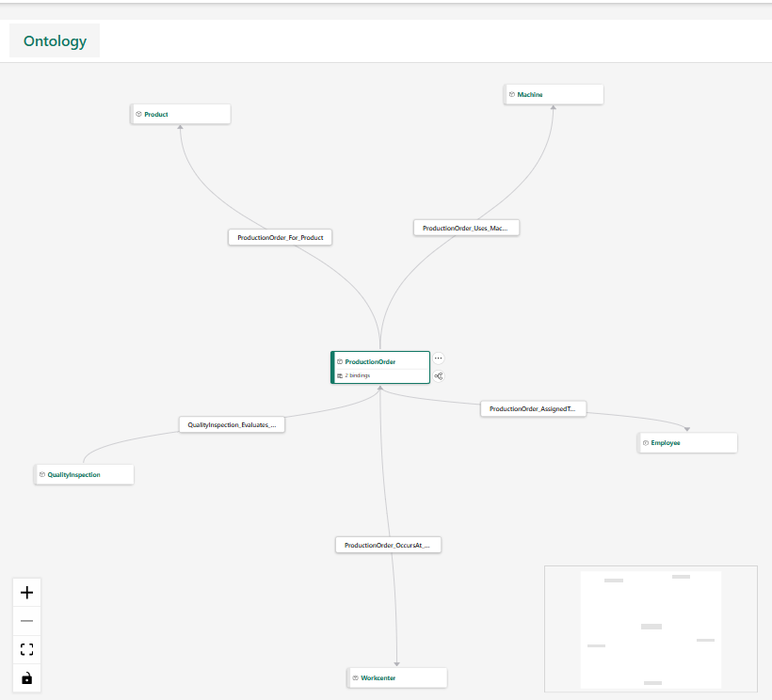Open the ProductionOrder more options ellipsis
The height and width of the screenshot is (700, 772).
click(439, 358)
